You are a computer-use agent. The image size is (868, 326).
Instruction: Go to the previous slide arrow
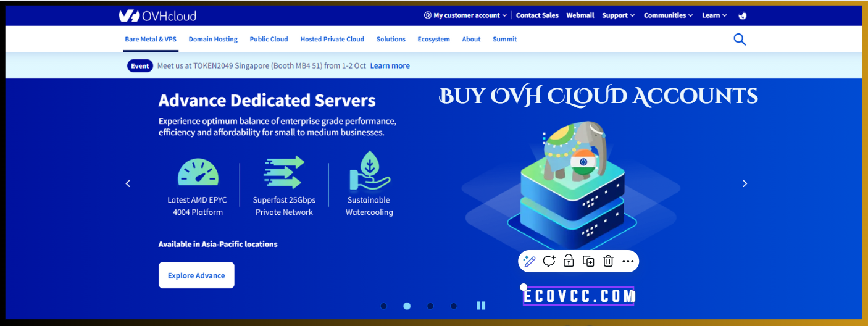click(x=128, y=183)
